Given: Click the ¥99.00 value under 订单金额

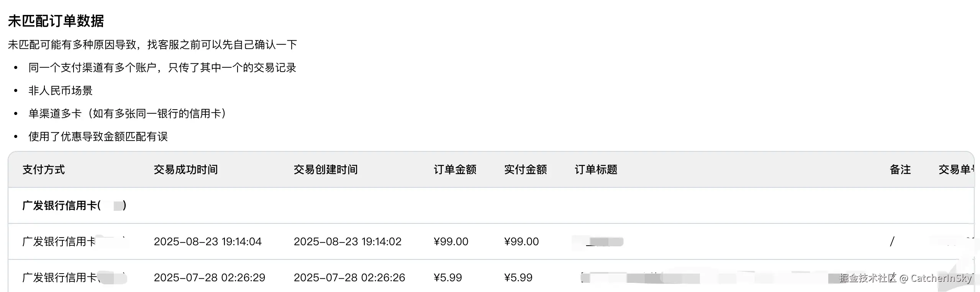Looking at the screenshot, I should pyautogui.click(x=451, y=241).
